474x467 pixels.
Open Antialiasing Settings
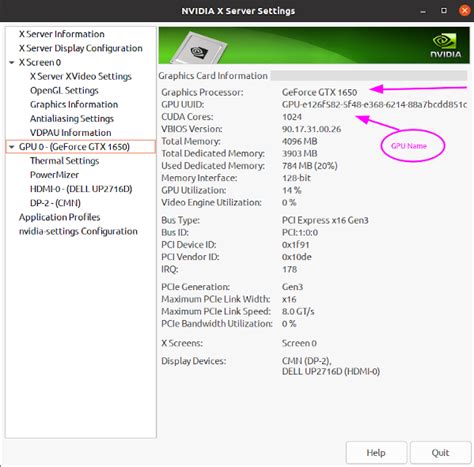coord(72,119)
